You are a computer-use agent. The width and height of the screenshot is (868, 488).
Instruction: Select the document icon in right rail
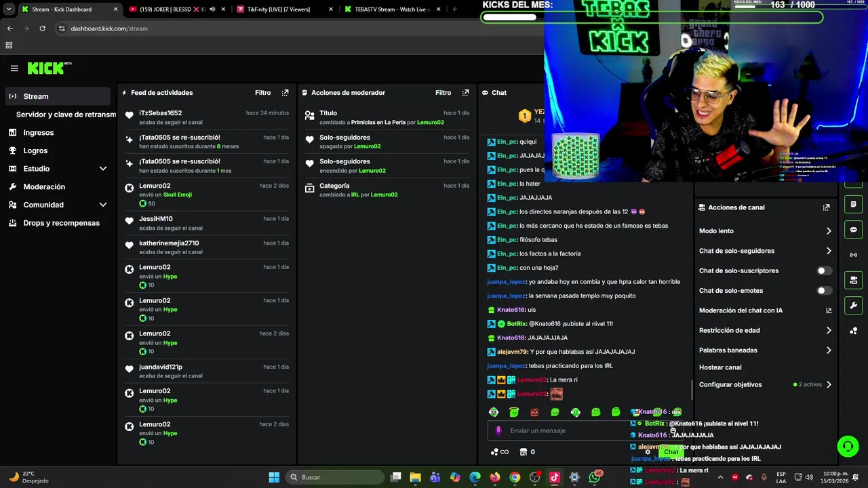[x=853, y=205]
